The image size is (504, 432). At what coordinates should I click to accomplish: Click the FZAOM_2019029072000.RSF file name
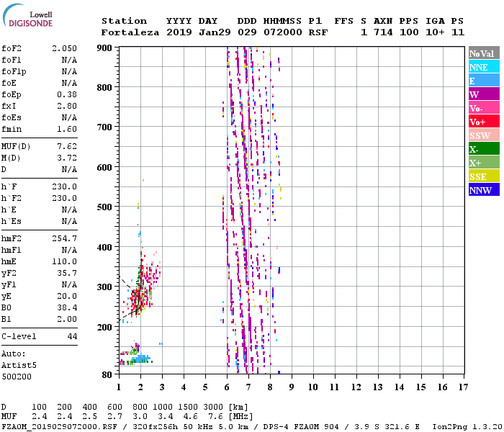(x=60, y=426)
